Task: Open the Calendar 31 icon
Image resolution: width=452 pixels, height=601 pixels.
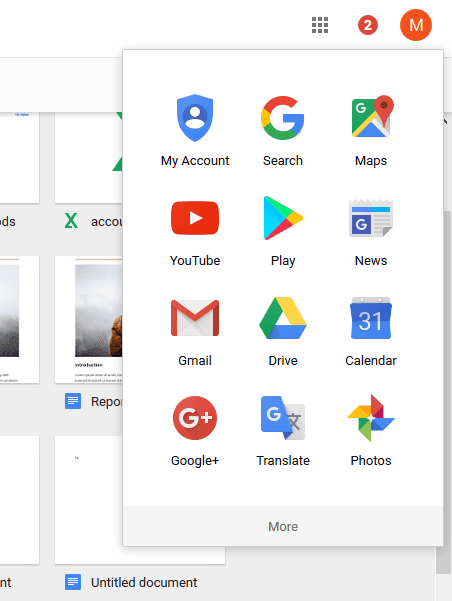Action: coord(371,318)
